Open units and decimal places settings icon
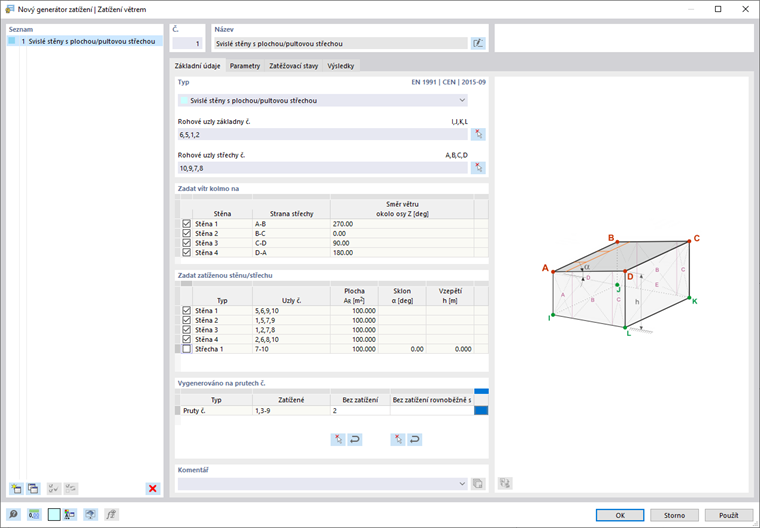Screen dimensions: 760x528 [34, 514]
